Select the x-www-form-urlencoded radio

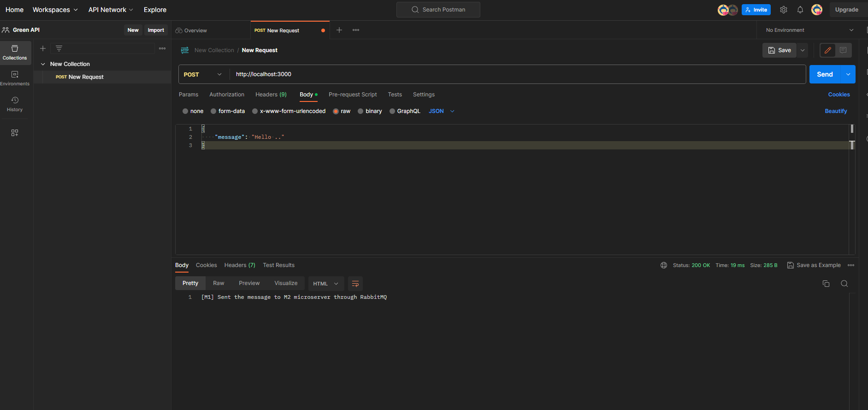click(x=255, y=111)
